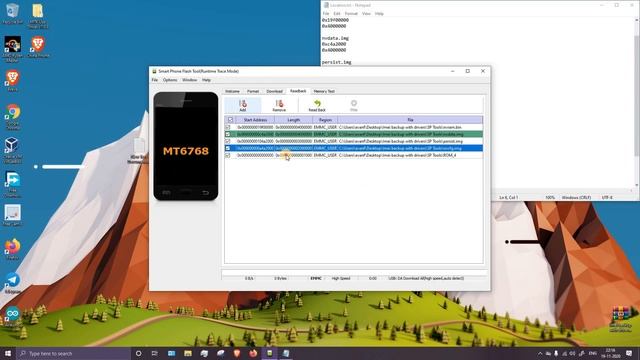Open the Flash Tool Help menu
The width and height of the screenshot is (640, 360).
click(x=207, y=80)
